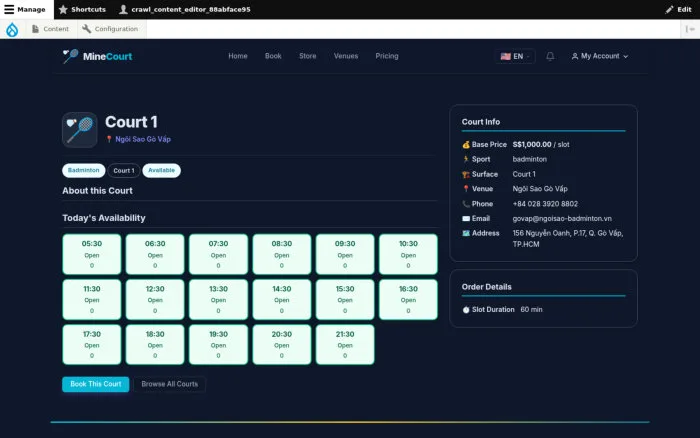The image size is (700, 438).
Task: Open the Venues nav link
Action: click(x=346, y=56)
